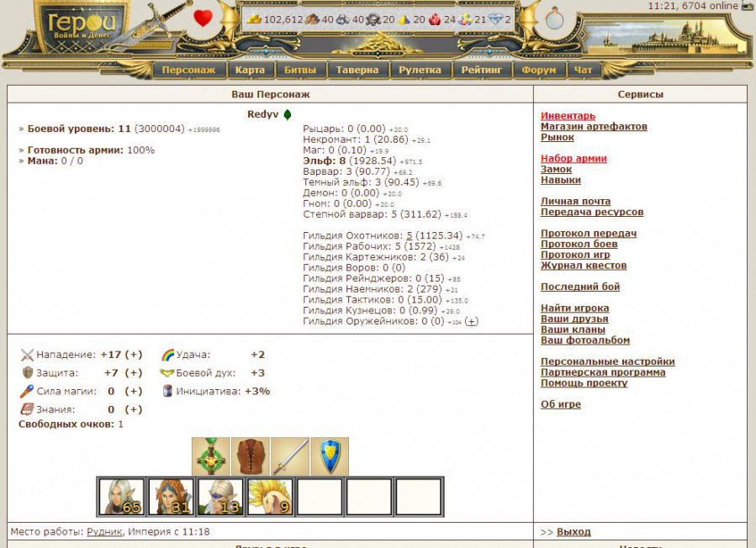Click the wood logs resource icon

[x=313, y=19]
